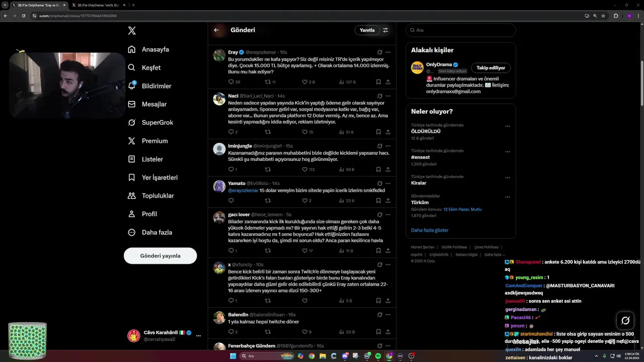Screen dimensions: 644x362
Task: Bookmark x1uncly's post
Action: pos(378,301)
